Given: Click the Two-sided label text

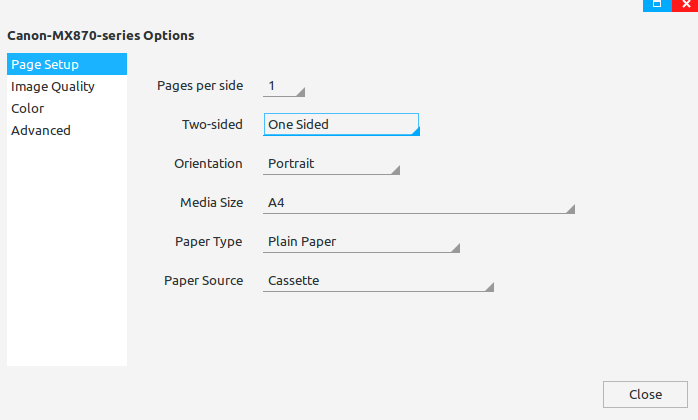Looking at the screenshot, I should 212,125.
